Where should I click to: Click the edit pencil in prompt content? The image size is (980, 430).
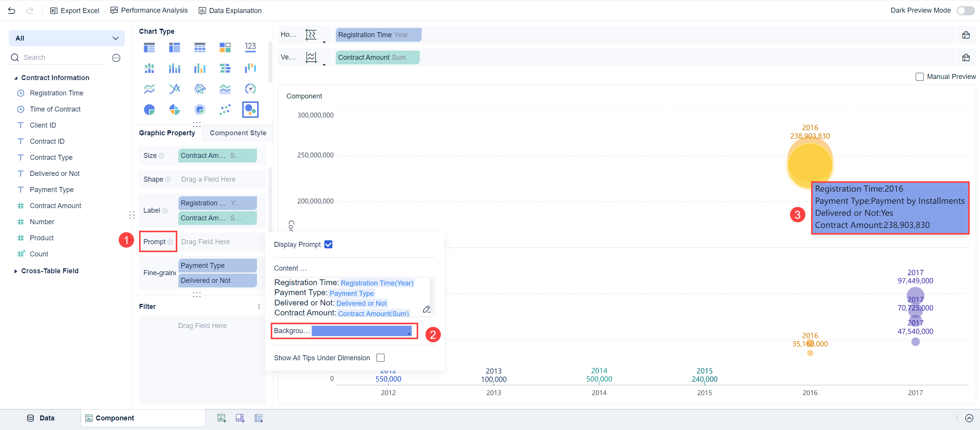pos(426,309)
